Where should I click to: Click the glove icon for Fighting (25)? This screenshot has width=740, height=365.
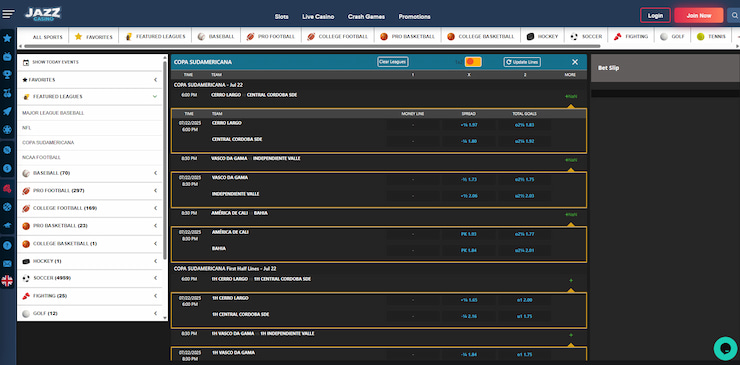coord(26,296)
